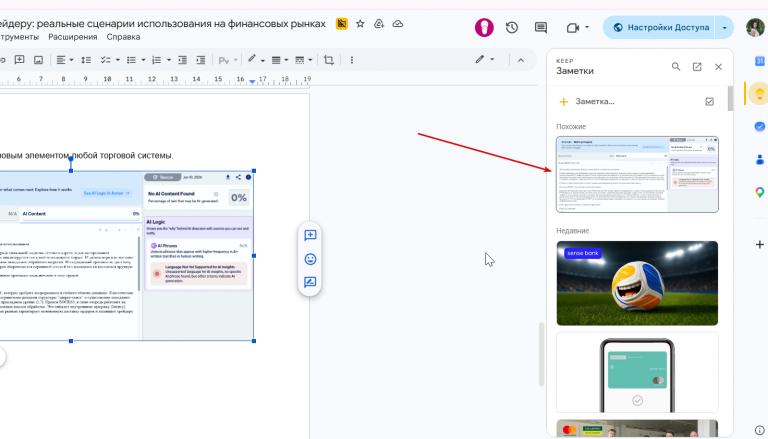Select the crop image tool
Viewport: 768px width, 439px height.
pos(329,60)
